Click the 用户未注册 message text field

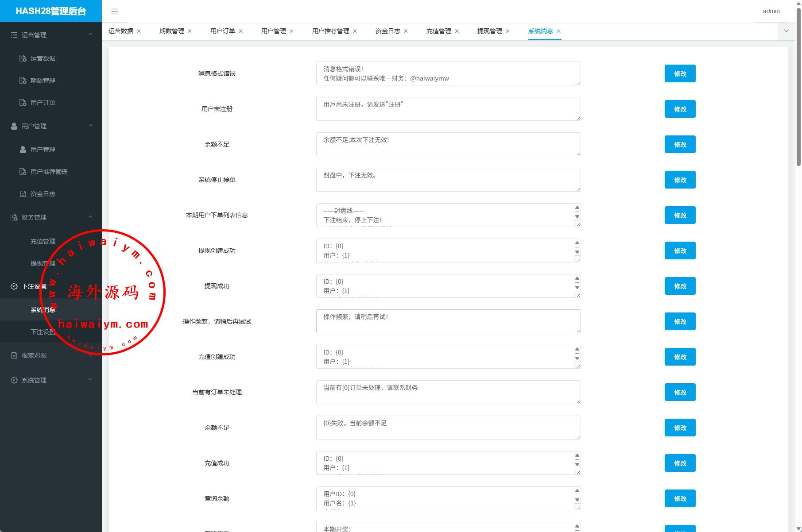pos(448,109)
